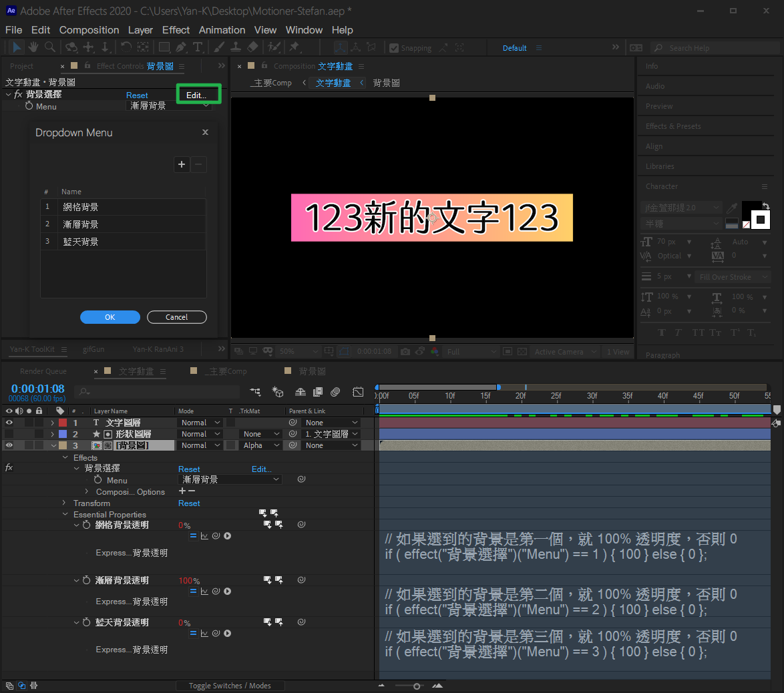Switch to the Render Queue tab
Image resolution: width=784 pixels, height=693 pixels.
click(x=43, y=371)
